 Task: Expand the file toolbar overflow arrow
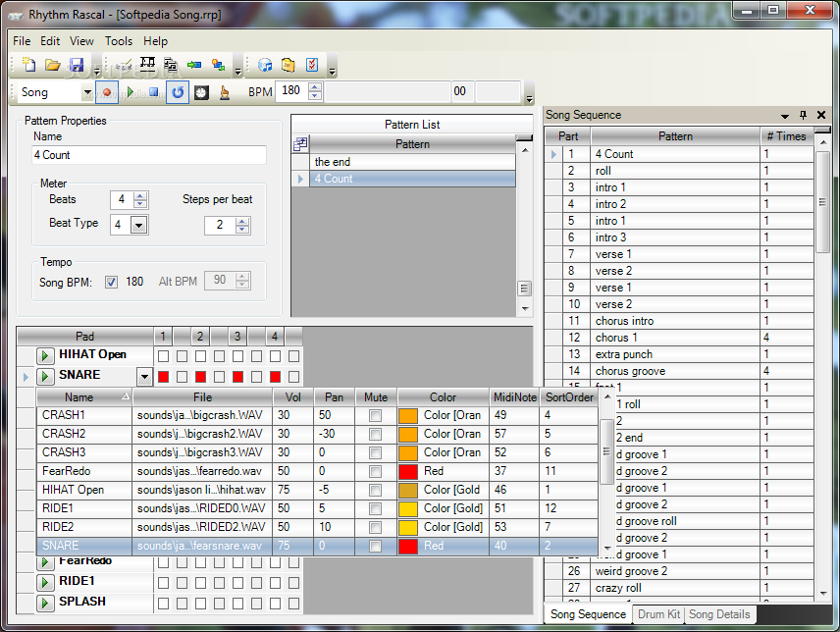[x=97, y=70]
